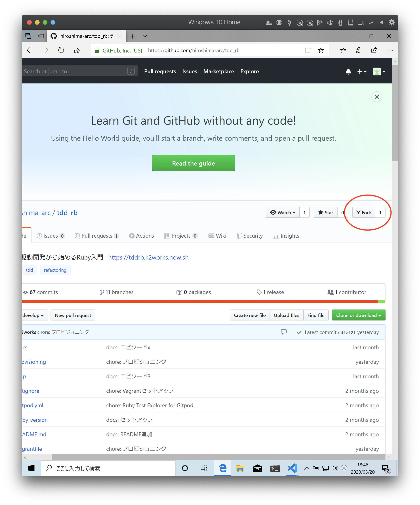Open the Pull requests header link
Image resolution: width=420 pixels, height=505 pixels.
coord(160,71)
